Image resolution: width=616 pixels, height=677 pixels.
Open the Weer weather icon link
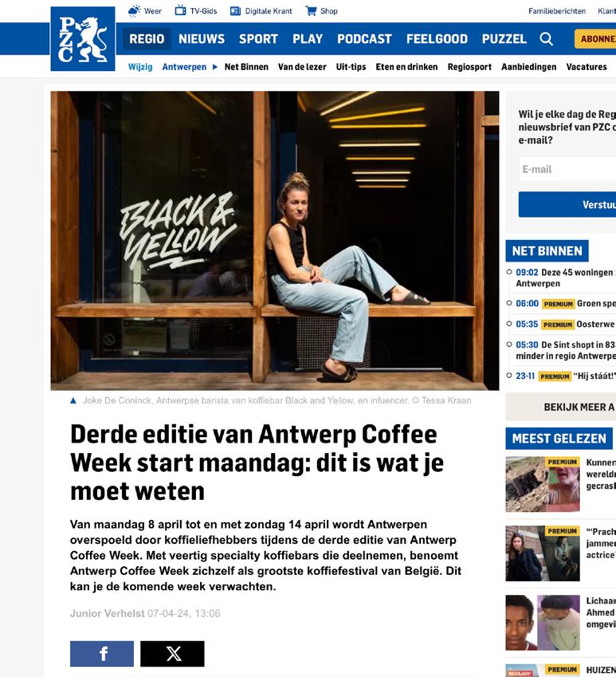pyautogui.click(x=135, y=11)
